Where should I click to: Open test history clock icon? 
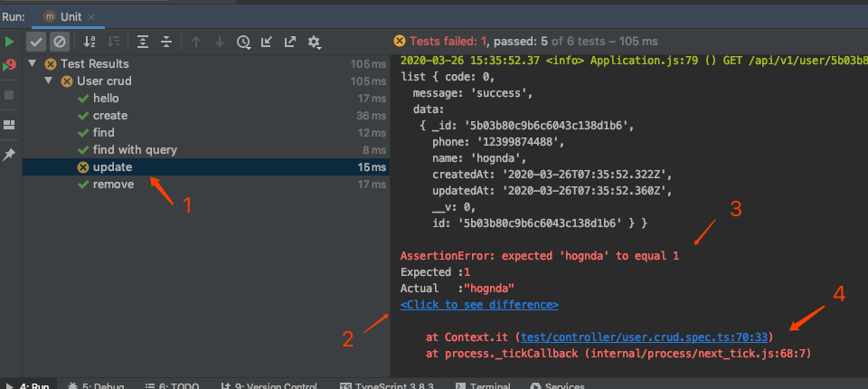click(243, 42)
